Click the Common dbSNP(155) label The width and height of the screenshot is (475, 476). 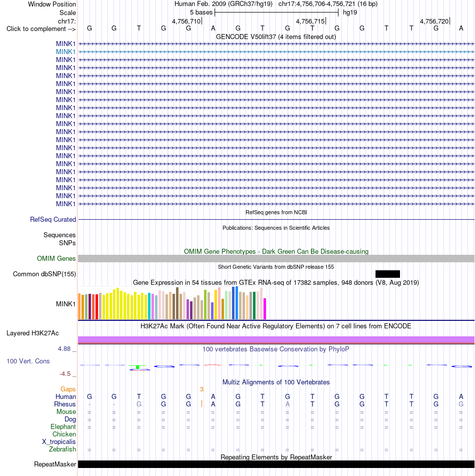pyautogui.click(x=44, y=274)
